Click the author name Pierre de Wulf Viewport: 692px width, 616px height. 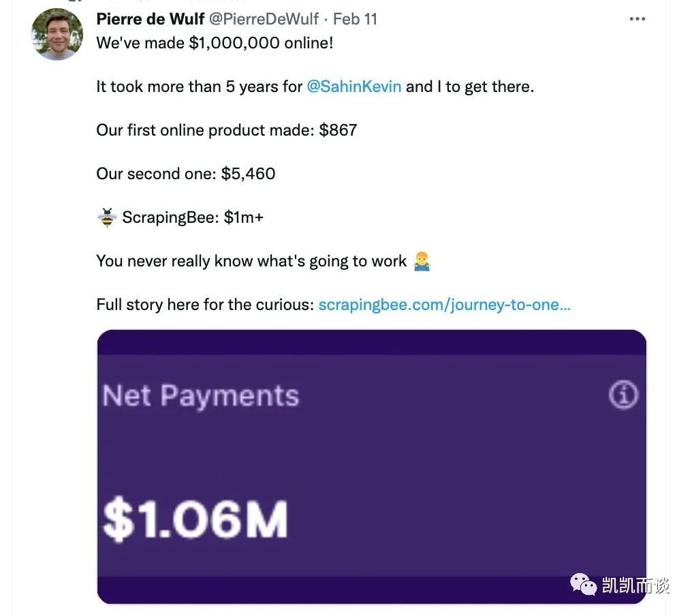(151, 18)
